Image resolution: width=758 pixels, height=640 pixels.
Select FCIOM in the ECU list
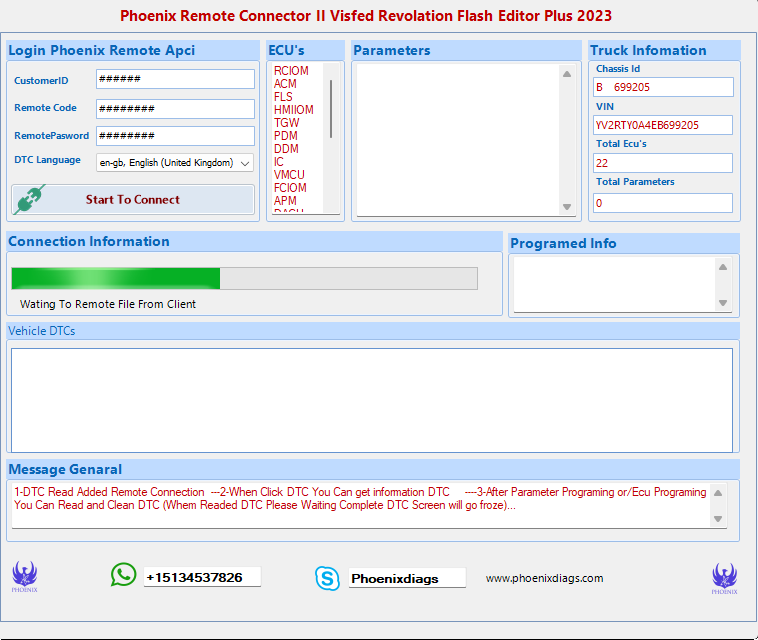(x=290, y=188)
